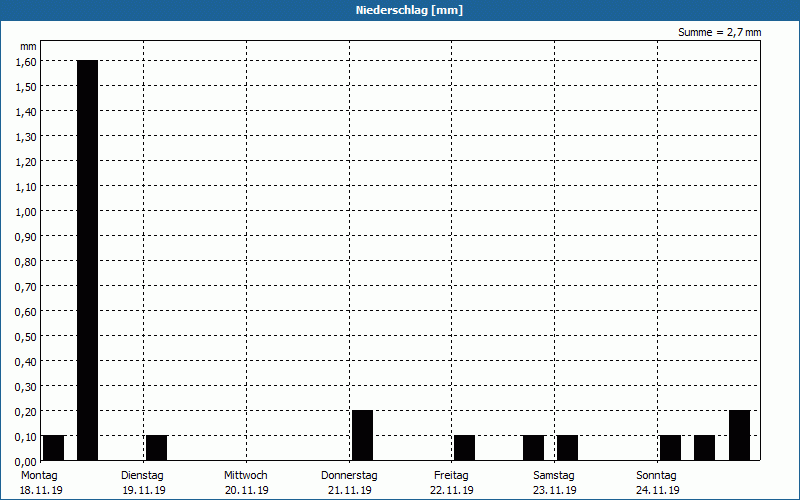Click the 0,20 mm bar on Donnerstag
The width and height of the screenshot is (800, 500).
click(x=362, y=435)
